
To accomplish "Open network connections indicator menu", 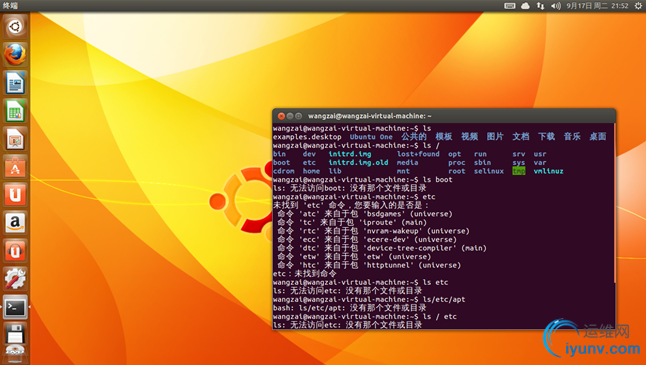I will click(540, 6).
